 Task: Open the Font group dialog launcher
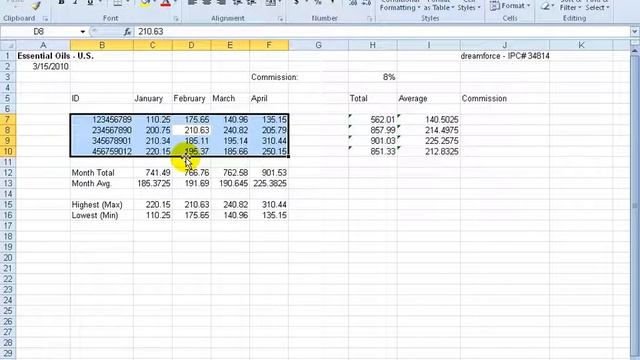coord(176,19)
